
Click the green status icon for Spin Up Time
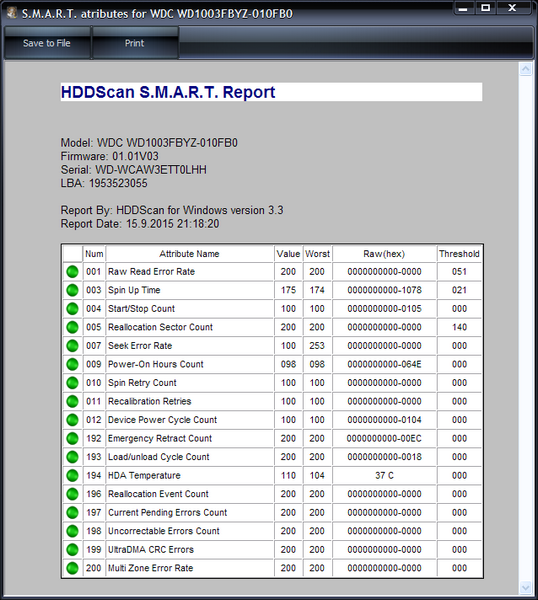tap(72, 290)
